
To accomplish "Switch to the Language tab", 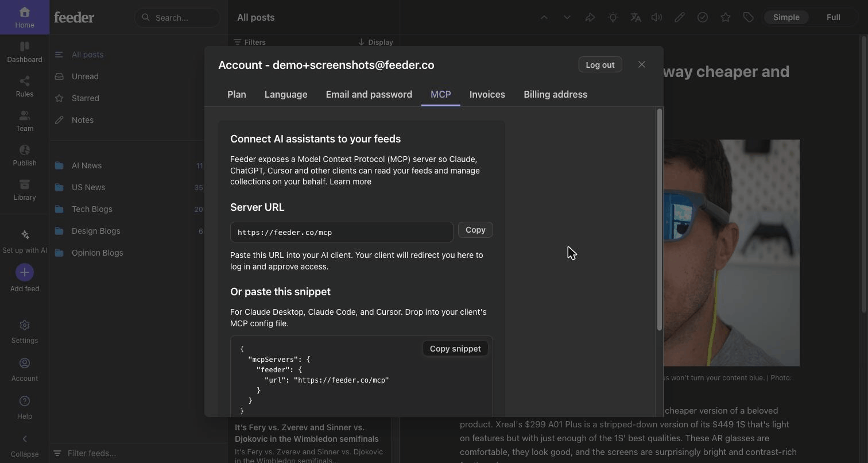I will 286,94.
